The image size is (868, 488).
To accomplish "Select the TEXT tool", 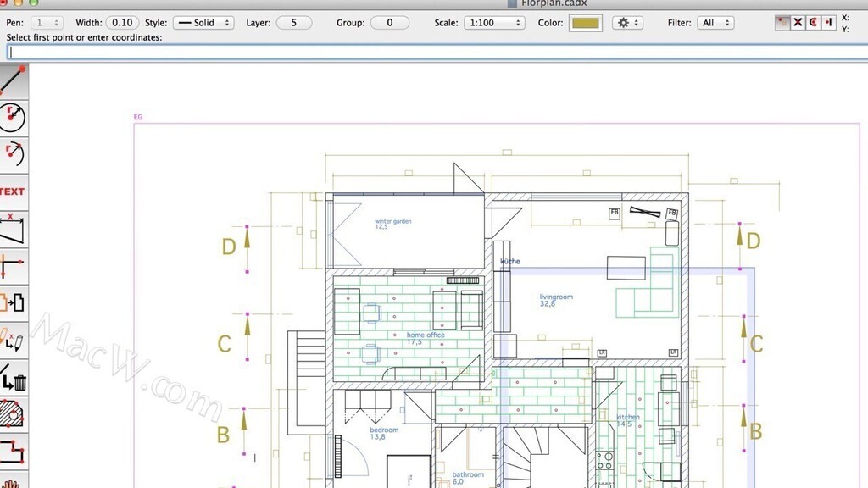I will pyautogui.click(x=14, y=191).
